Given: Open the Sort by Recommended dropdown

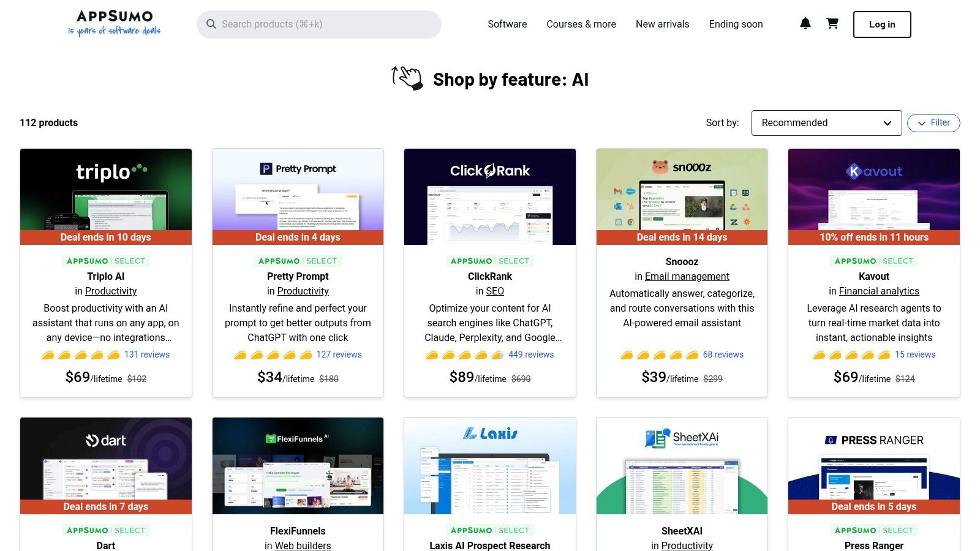Looking at the screenshot, I should tap(826, 122).
